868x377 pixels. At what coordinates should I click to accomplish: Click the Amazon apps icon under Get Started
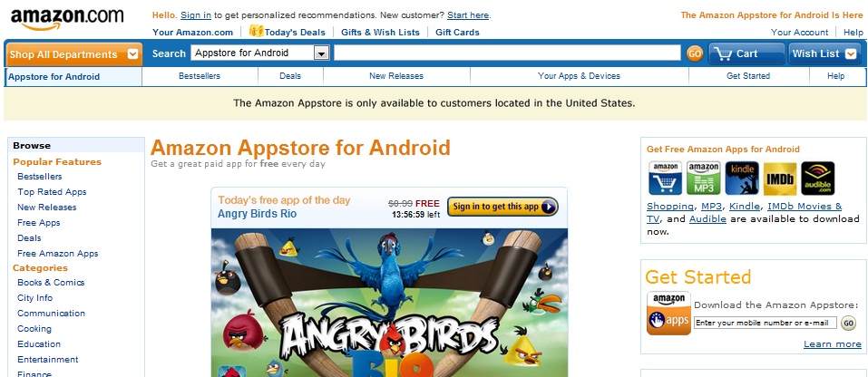[668, 313]
